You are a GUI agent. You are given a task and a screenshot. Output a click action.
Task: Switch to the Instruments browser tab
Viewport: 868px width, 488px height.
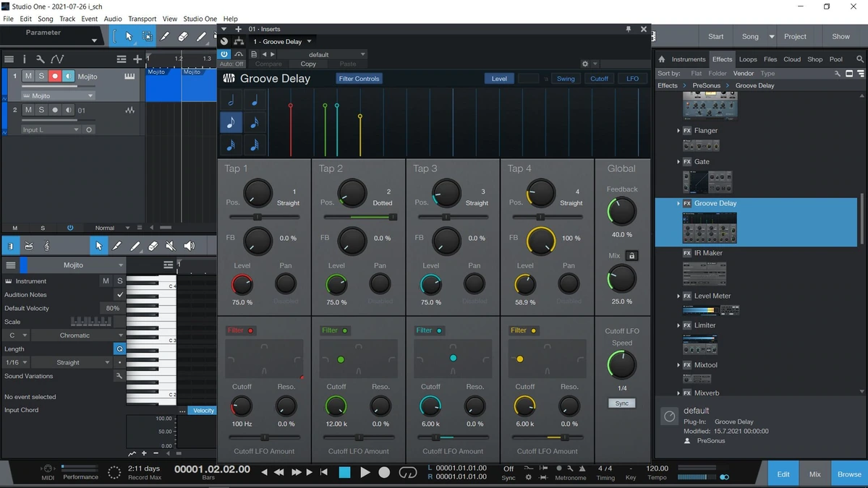point(688,59)
